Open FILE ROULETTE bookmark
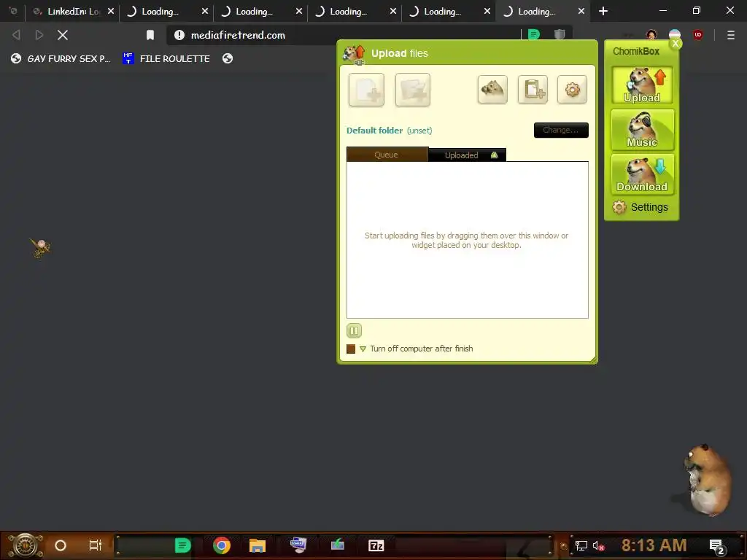This screenshot has height=560, width=747. (x=166, y=58)
